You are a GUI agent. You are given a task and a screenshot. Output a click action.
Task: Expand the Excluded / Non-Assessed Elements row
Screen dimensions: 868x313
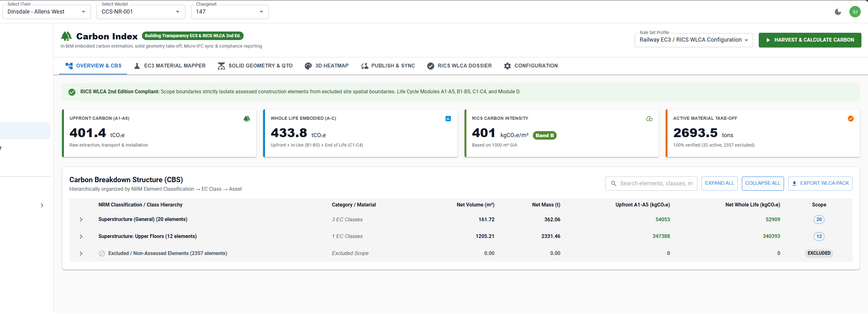(x=81, y=253)
